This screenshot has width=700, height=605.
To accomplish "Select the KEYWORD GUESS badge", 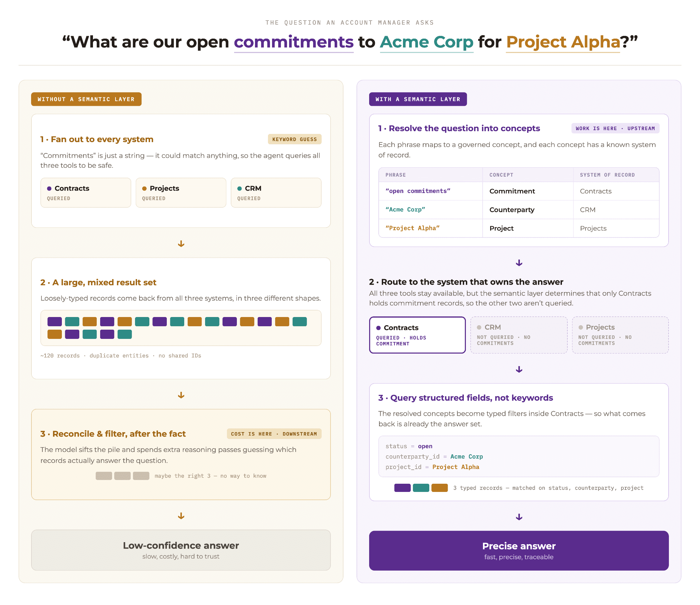I will point(295,139).
